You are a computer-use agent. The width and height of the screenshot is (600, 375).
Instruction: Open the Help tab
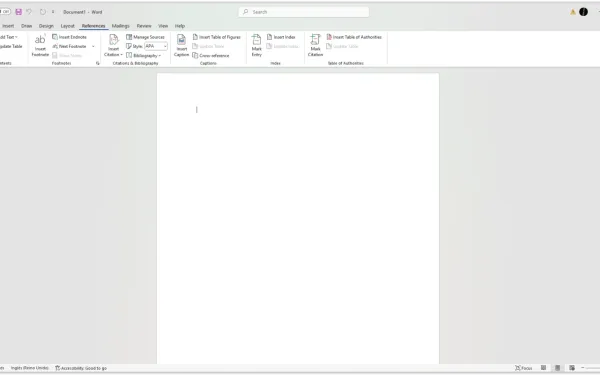pos(180,26)
